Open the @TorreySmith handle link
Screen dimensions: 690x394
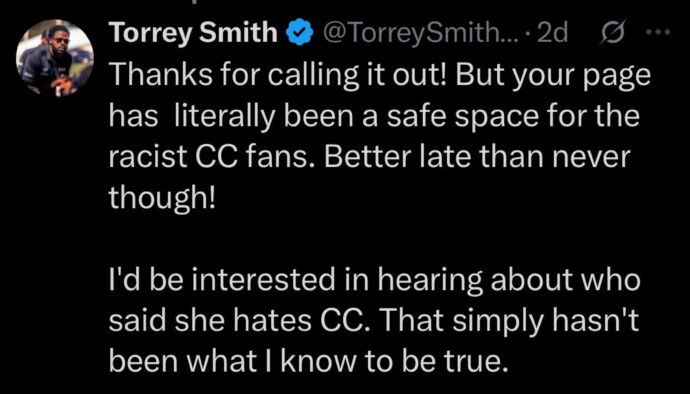tap(409, 33)
